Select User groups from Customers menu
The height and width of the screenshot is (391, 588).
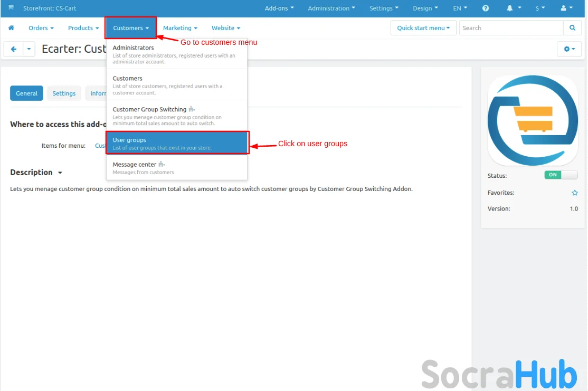tap(177, 143)
